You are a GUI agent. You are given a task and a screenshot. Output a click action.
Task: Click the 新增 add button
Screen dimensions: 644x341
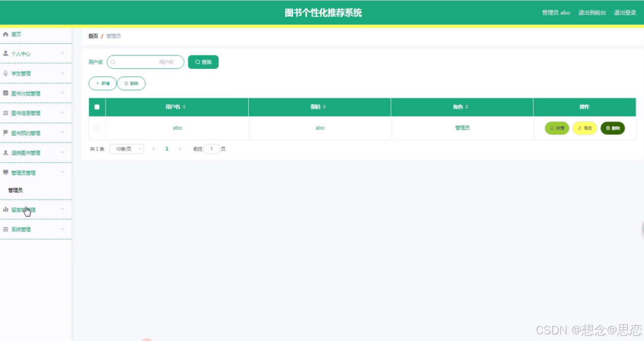(103, 83)
